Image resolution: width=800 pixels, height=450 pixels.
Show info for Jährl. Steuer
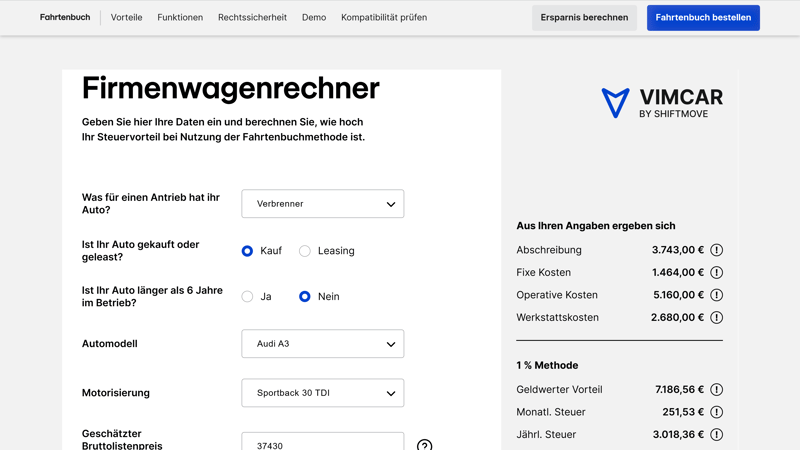(x=716, y=435)
